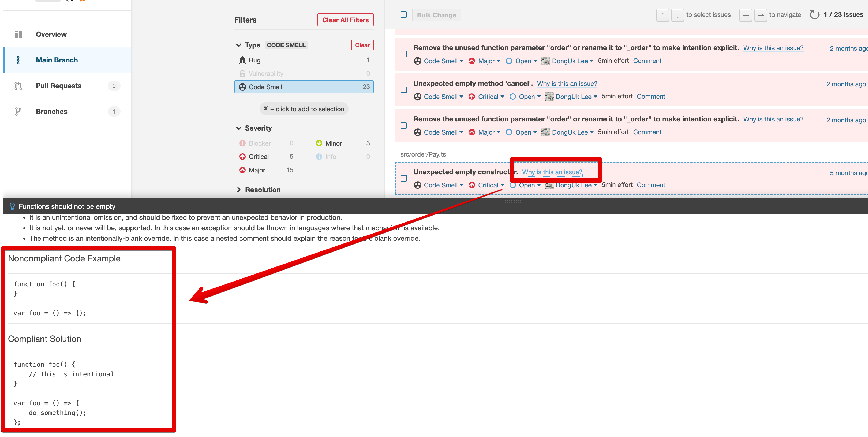
Task: Click the Branches fork icon
Action: coord(18,112)
